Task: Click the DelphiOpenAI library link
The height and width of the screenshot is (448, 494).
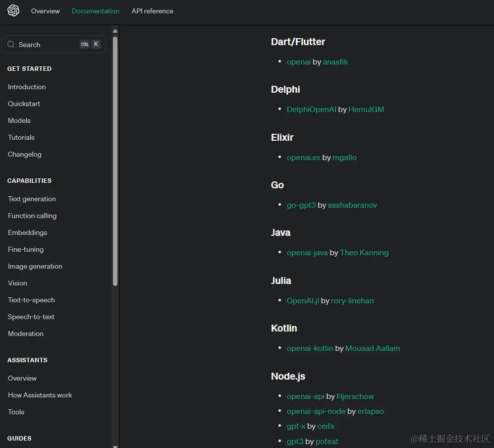Action: click(311, 109)
